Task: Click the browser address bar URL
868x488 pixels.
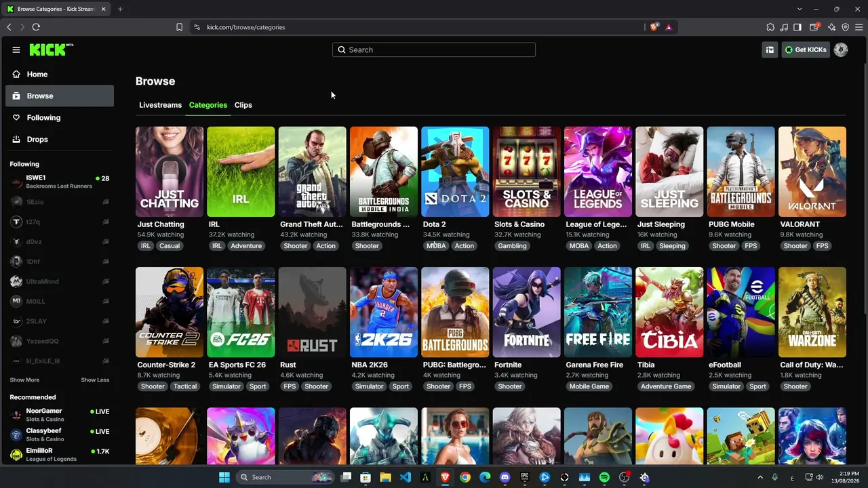Action: click(x=246, y=27)
